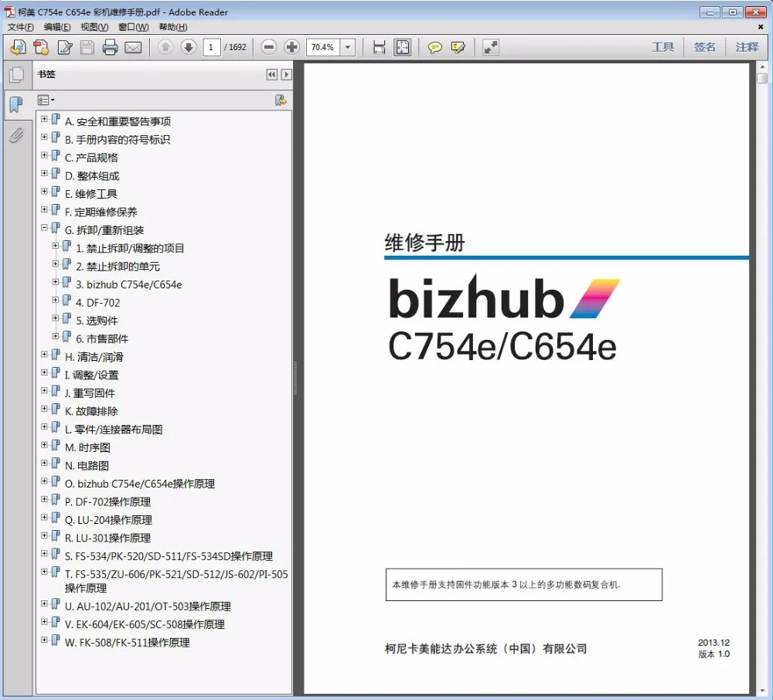This screenshot has width=773, height=700.
Task: Open the attachments paperclip panel
Action: 16,135
